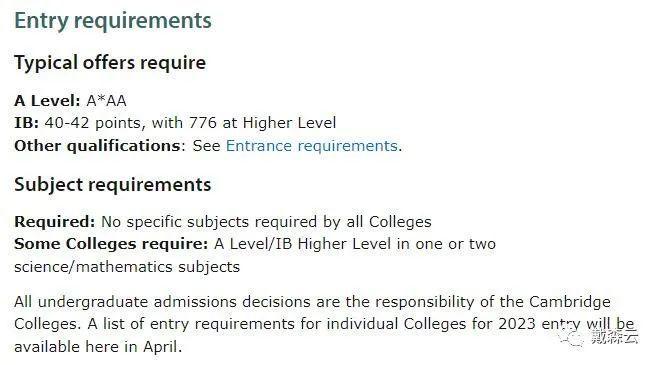Click the Cambridge Colleges paragraph text
Screen dimensions: 659x365
click(324, 324)
